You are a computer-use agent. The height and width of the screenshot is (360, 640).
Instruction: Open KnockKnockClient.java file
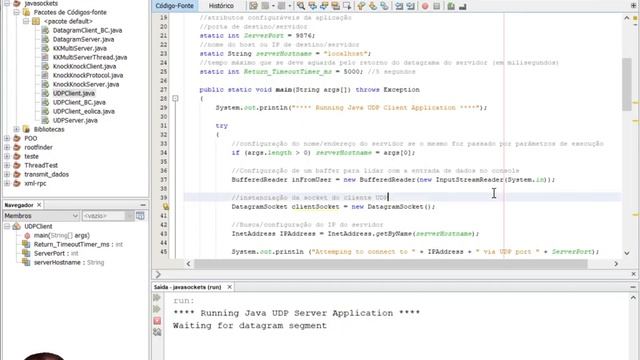(84, 66)
